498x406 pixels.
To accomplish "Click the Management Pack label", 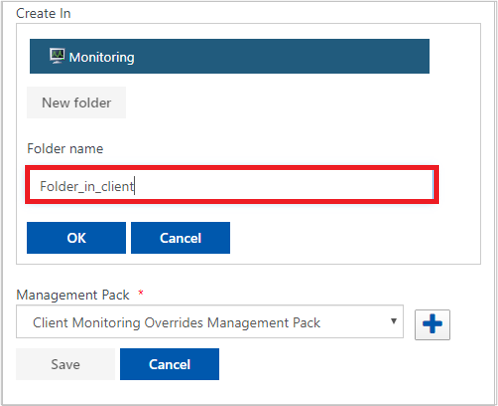I will [73, 295].
